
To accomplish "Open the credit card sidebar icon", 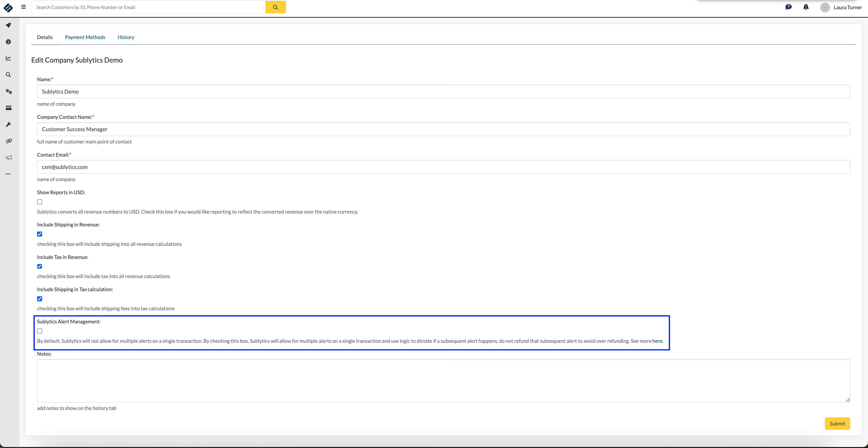I will click(9, 108).
